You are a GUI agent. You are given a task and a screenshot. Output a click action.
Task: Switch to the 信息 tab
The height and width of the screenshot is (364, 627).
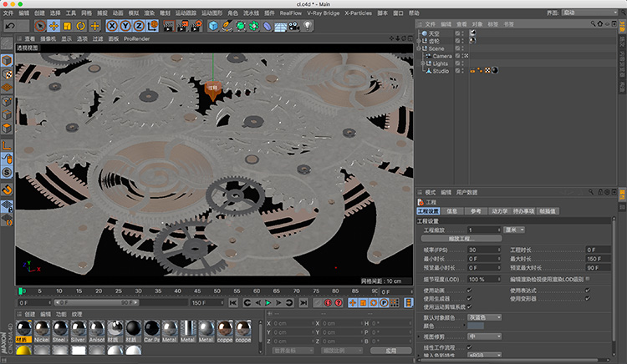coord(451,211)
